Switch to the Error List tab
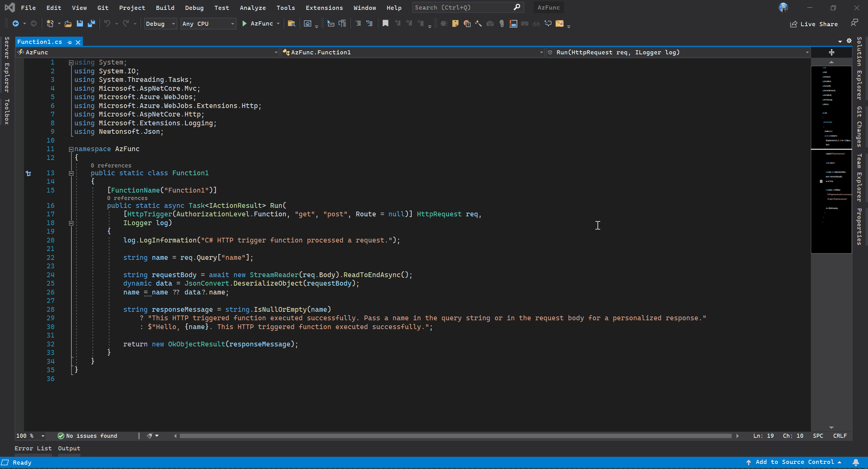 [33, 448]
